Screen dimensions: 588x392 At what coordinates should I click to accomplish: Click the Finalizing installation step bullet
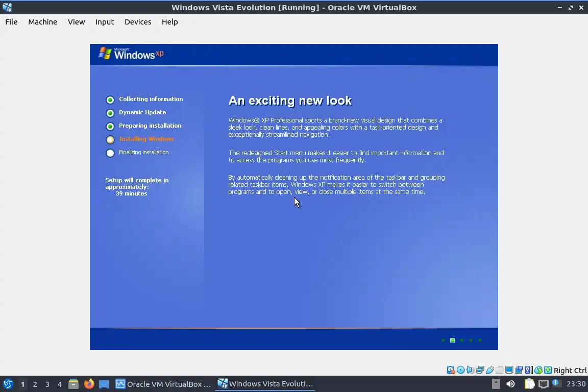(110, 153)
